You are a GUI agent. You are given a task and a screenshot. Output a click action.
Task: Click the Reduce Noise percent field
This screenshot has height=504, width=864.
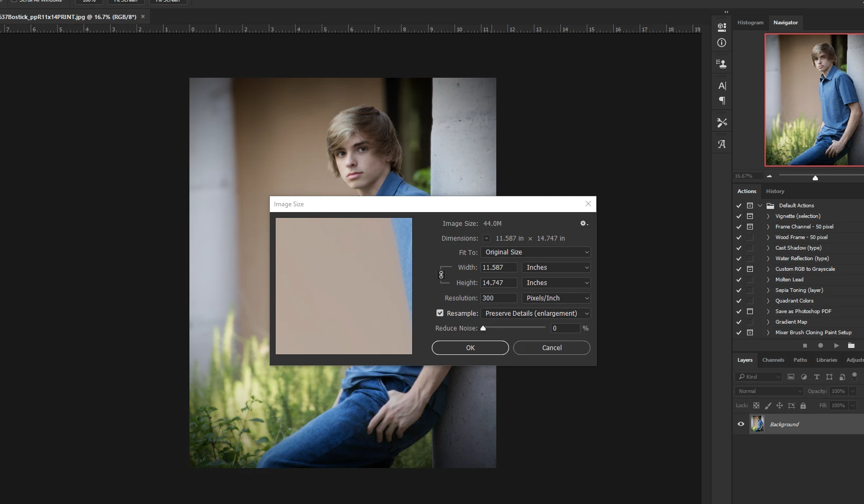(x=566, y=328)
